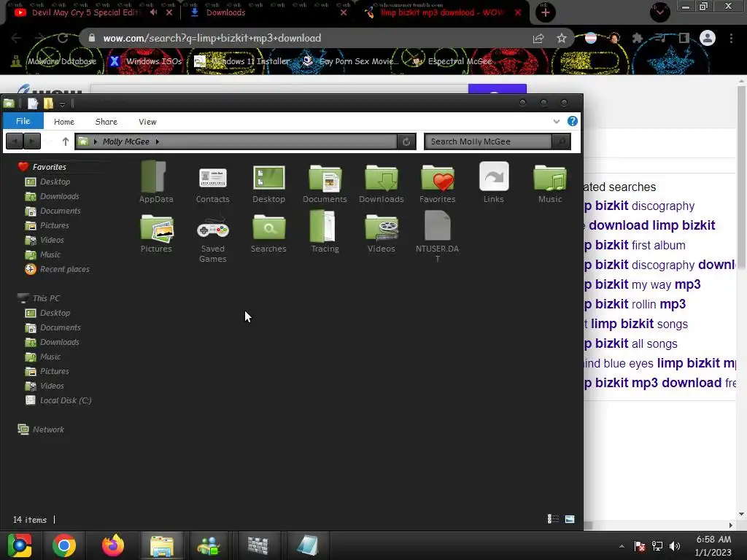The height and width of the screenshot is (560, 747).
Task: Open Firefox from the taskbar
Action: pyautogui.click(x=113, y=545)
